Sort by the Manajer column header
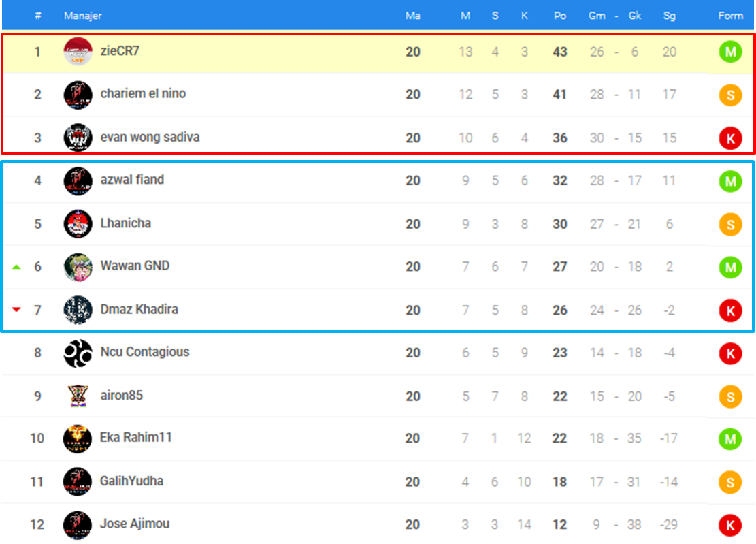This screenshot has height=544, width=756. pyautogui.click(x=82, y=16)
